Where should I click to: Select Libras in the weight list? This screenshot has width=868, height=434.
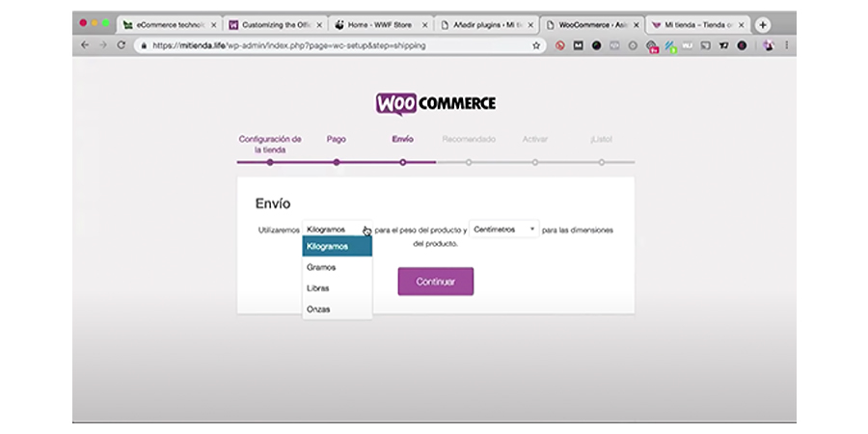338,288
